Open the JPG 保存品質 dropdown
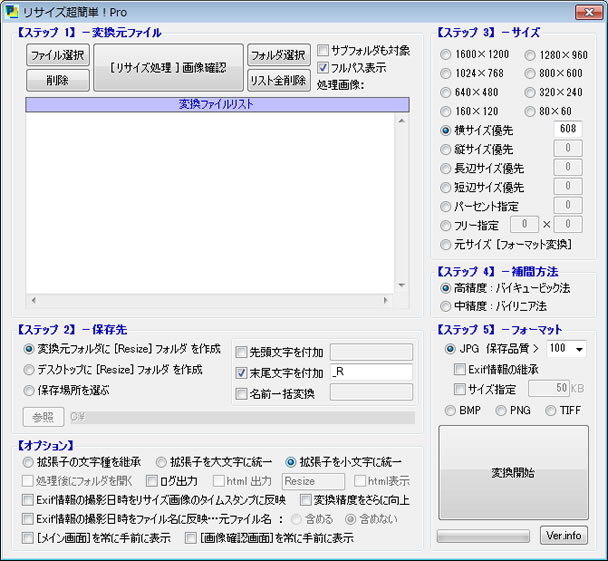The height and width of the screenshot is (561, 608). [x=577, y=349]
